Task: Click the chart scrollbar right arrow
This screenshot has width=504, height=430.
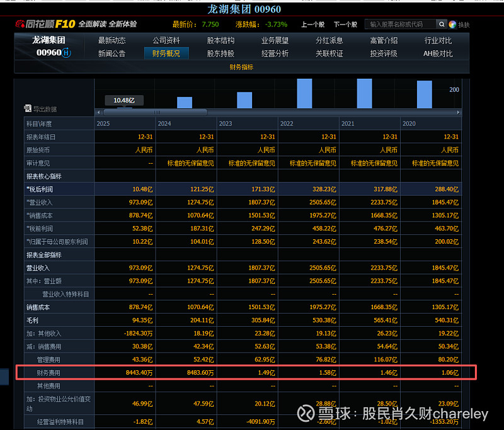Action: coord(458,113)
